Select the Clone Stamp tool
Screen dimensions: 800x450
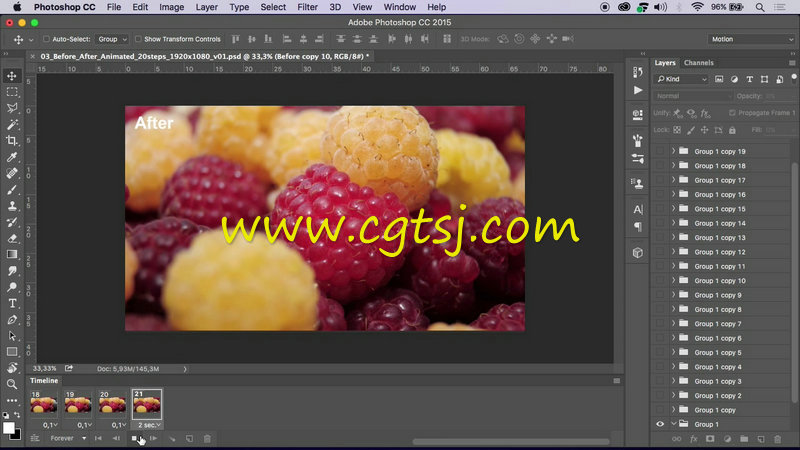click(12, 206)
